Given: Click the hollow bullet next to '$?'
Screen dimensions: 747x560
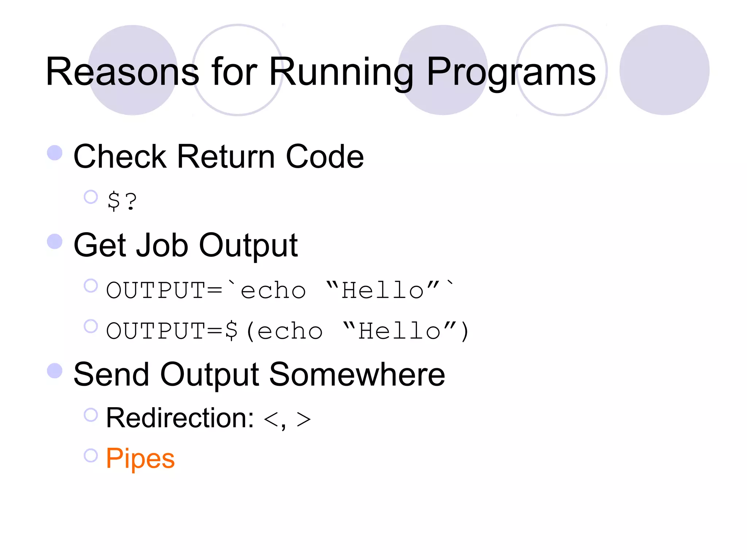Looking at the screenshot, I should [x=91, y=197].
